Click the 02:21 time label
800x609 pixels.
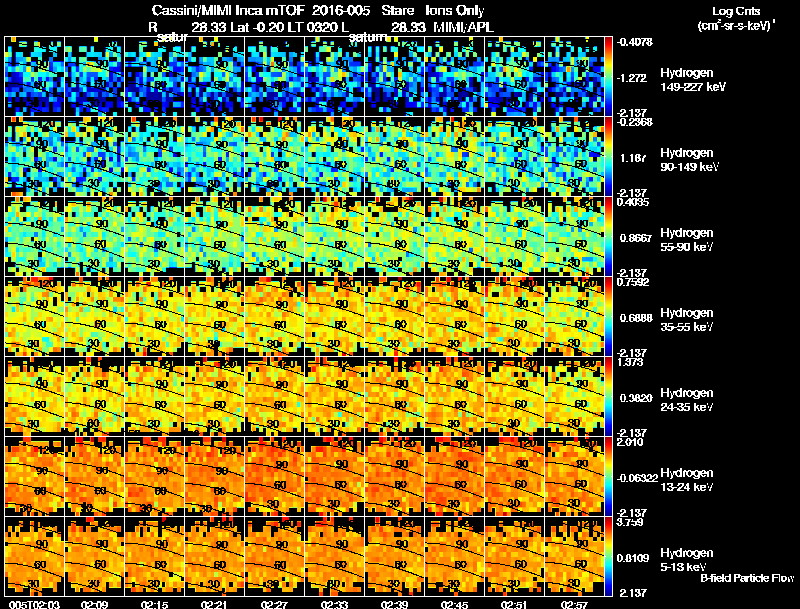214,604
